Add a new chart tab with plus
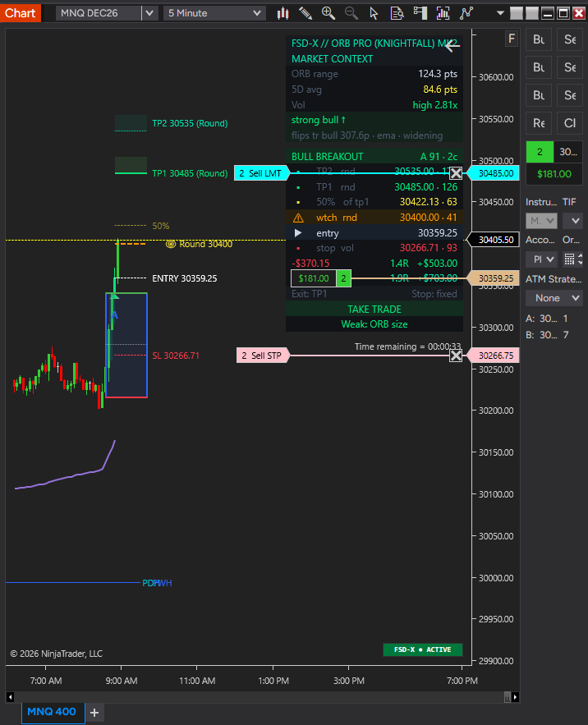The image size is (588, 725). 94,713
